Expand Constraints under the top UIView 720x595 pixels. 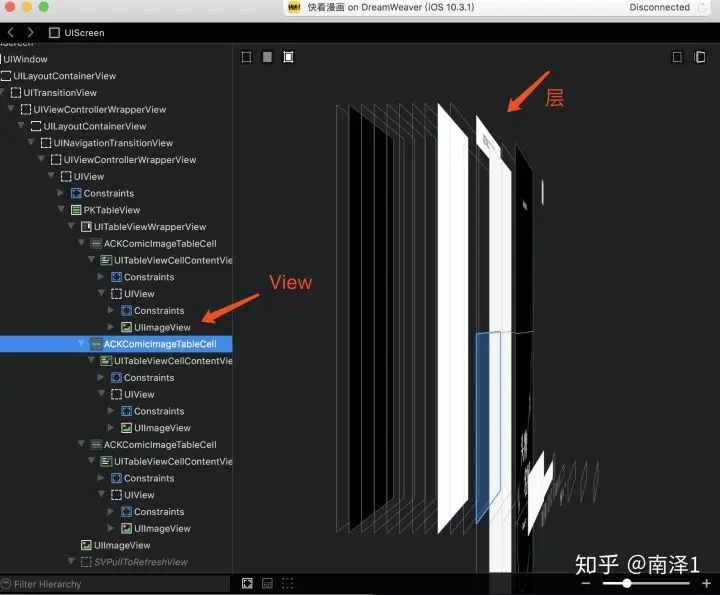[61, 193]
